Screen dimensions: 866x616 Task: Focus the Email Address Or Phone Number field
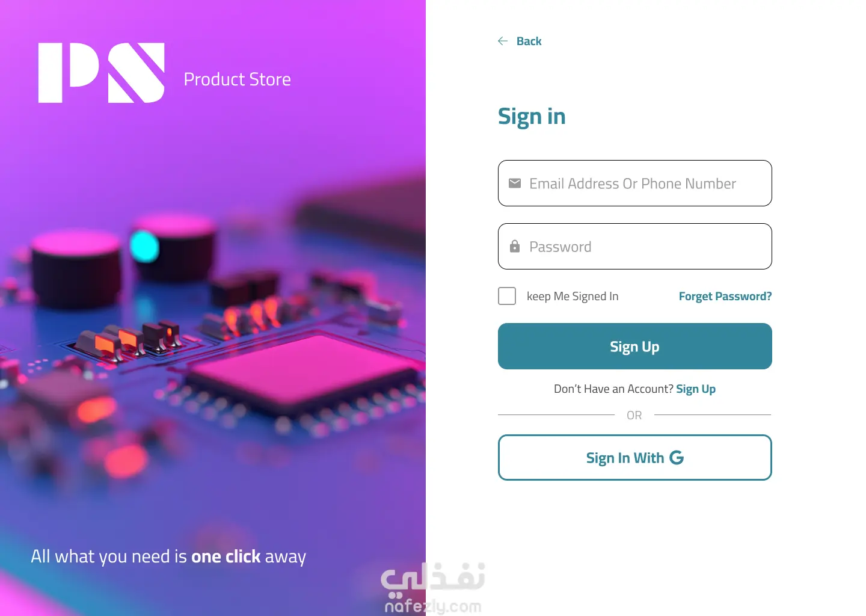coord(635,183)
